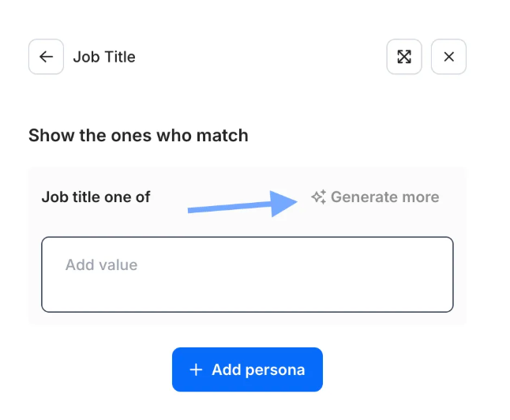510x420 pixels.
Task: Close the Job Title panel
Action: coord(448,57)
